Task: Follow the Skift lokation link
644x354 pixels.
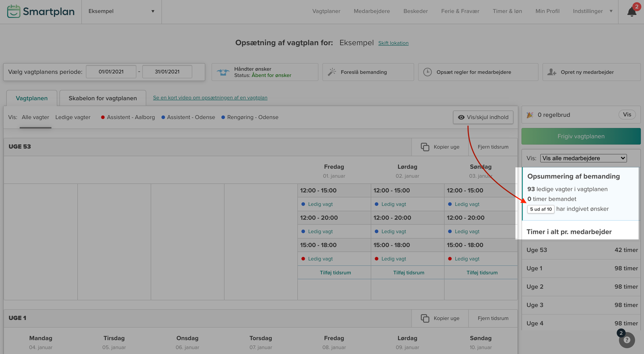Action: coord(393,43)
